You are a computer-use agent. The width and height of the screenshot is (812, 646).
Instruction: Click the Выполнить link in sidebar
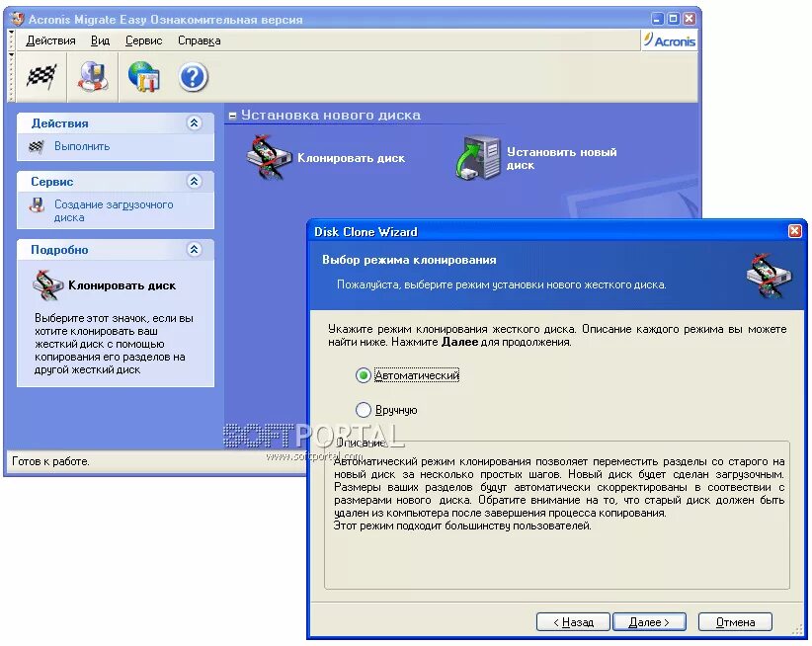(82, 146)
